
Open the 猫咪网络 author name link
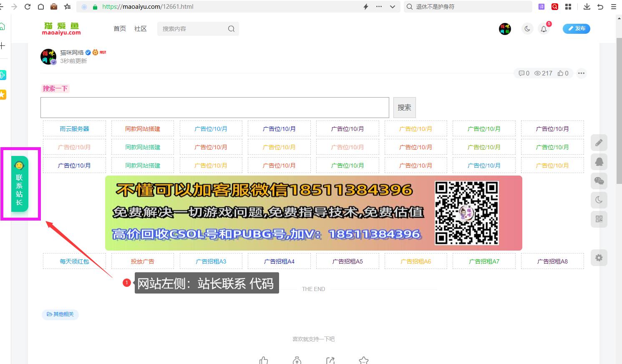click(72, 53)
